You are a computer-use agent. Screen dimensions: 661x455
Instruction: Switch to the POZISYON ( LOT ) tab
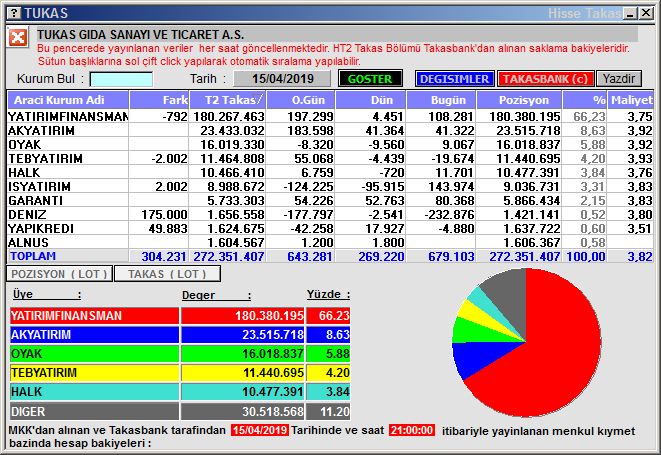pos(58,273)
